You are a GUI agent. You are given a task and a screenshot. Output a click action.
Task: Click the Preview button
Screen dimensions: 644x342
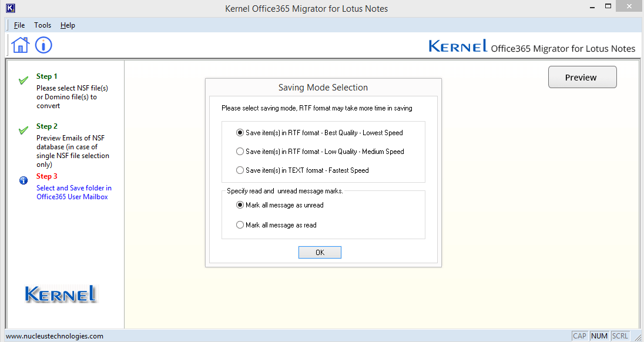click(x=582, y=77)
